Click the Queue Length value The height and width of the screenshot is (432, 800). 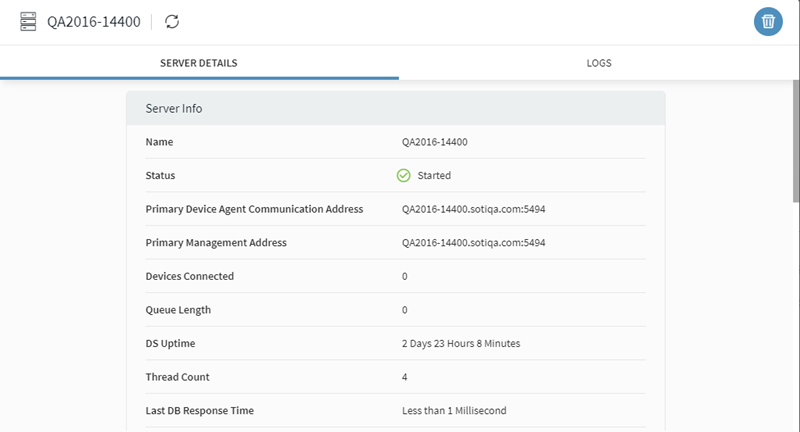[405, 310]
